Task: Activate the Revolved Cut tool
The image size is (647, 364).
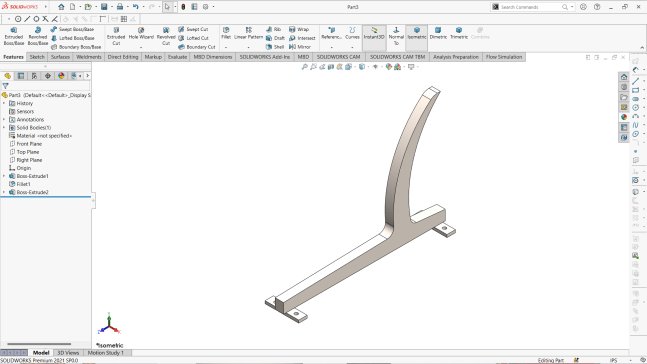Action: 166,36
